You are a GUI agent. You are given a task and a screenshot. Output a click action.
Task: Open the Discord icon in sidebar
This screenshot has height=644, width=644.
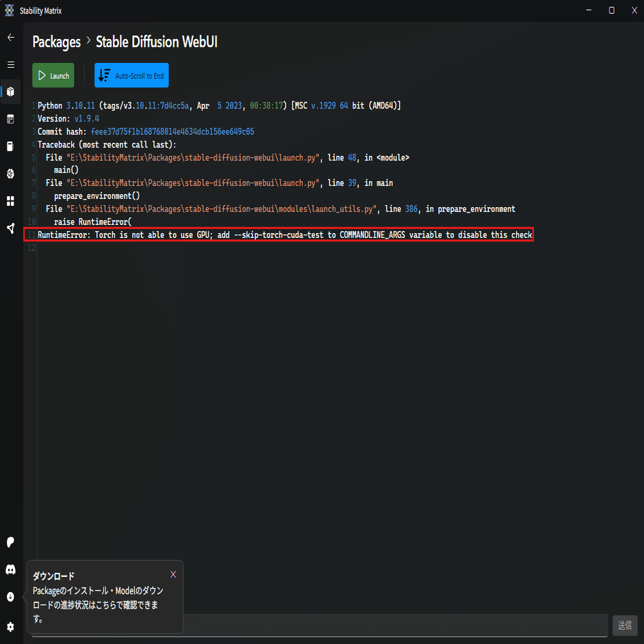(11, 569)
